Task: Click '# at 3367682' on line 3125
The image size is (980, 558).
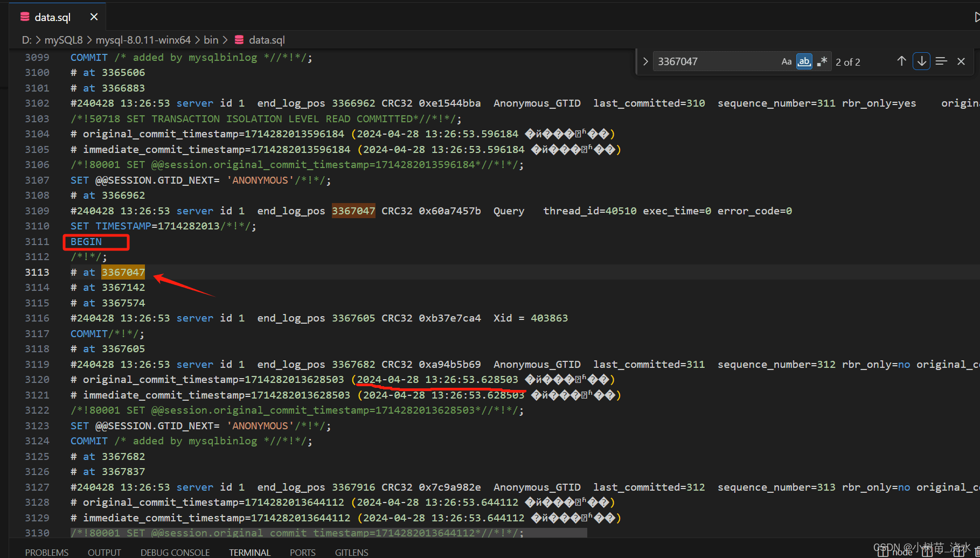Action: tap(108, 456)
